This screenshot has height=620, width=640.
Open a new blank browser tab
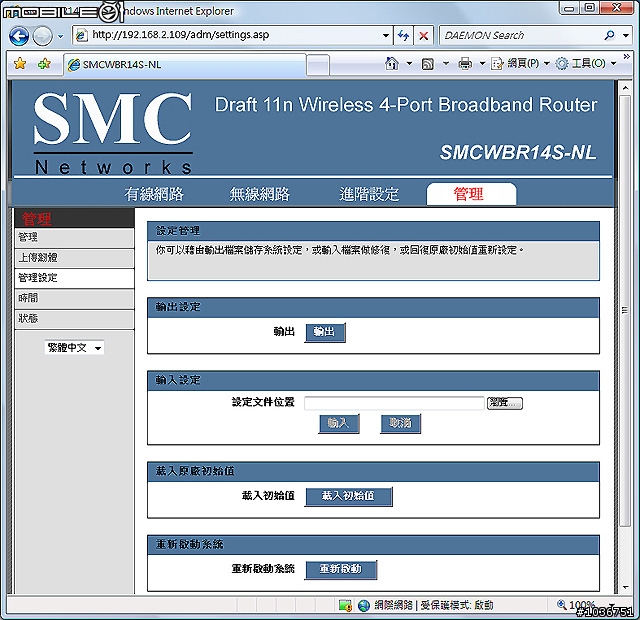click(318, 65)
